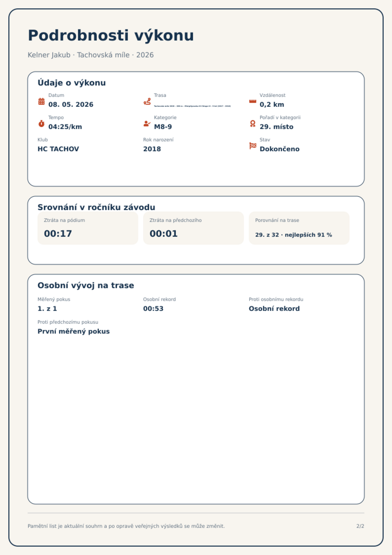Select the Podrobnosti výkonu page title
The width and height of the screenshot is (392, 555).
[x=111, y=35]
